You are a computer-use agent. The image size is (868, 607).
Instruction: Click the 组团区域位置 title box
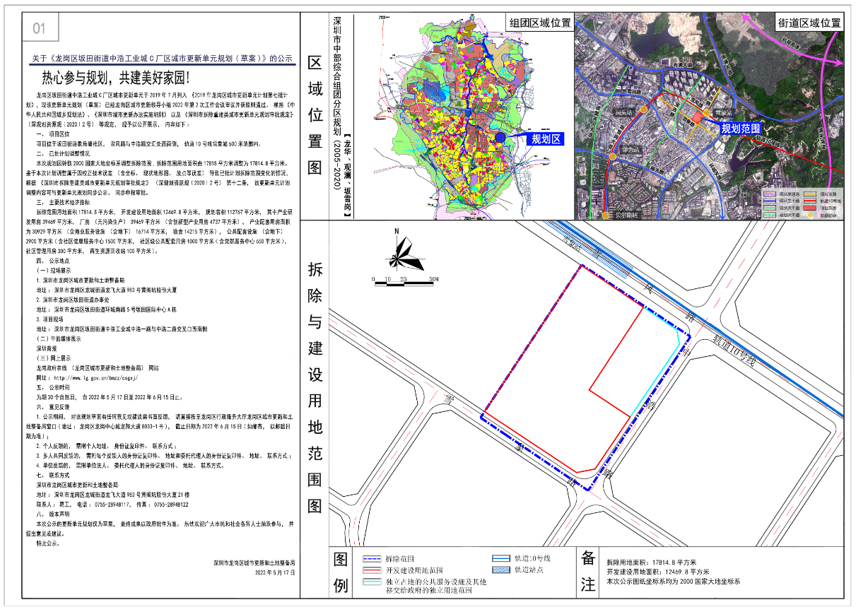pyautogui.click(x=541, y=23)
